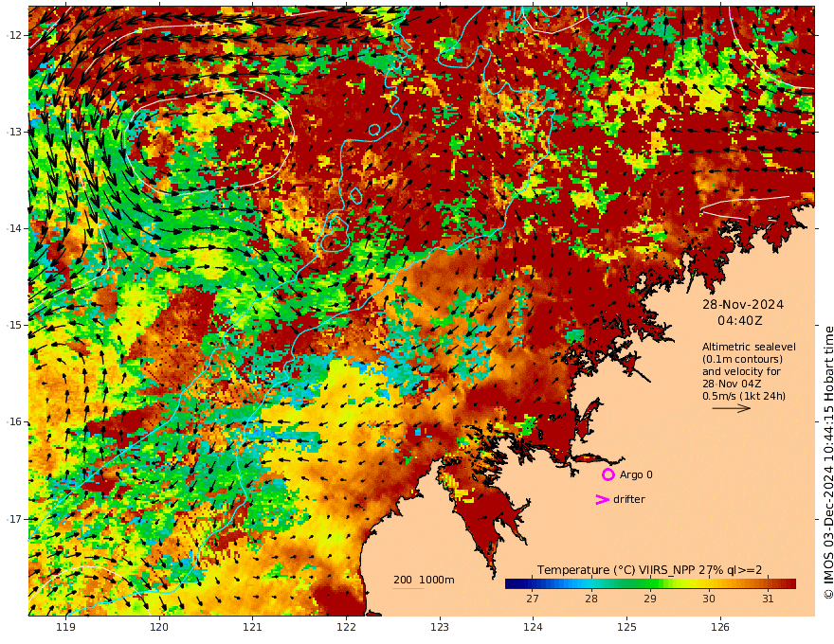Click latitude axis label -17
The width and height of the screenshot is (834, 644).
(15, 519)
